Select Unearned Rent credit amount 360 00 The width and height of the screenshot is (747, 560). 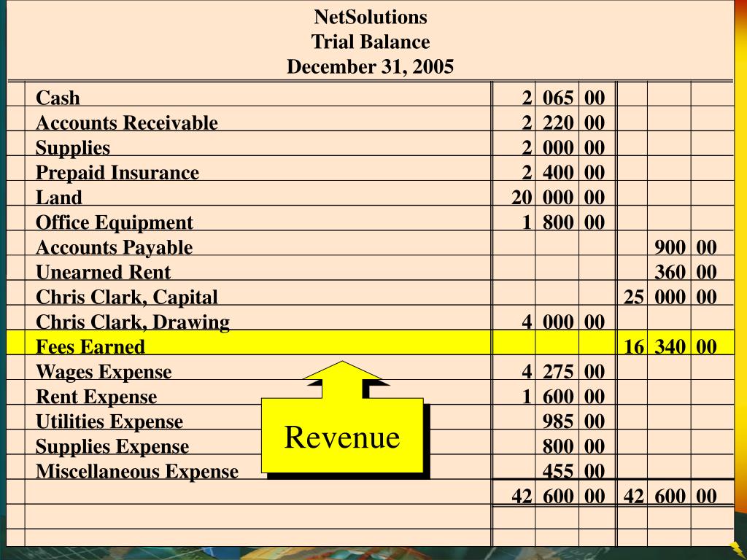[x=686, y=273]
